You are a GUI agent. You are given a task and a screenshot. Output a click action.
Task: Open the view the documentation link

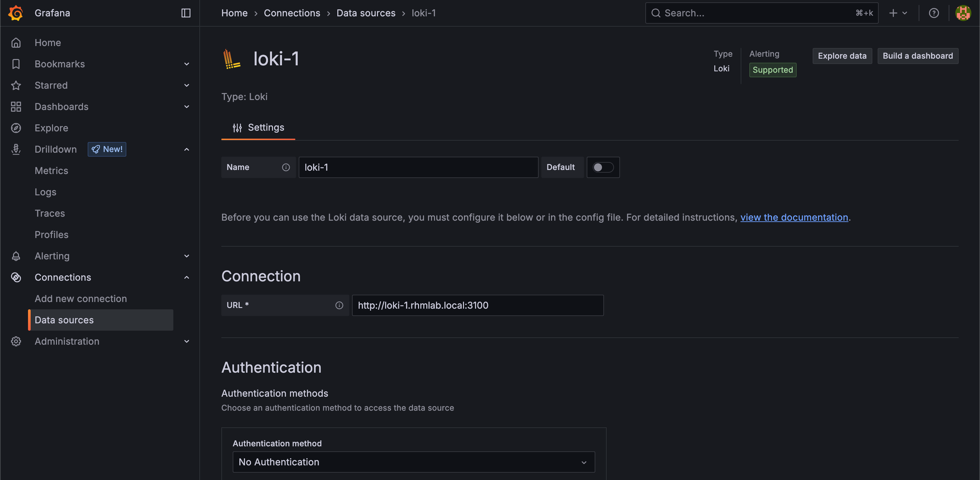[794, 217]
